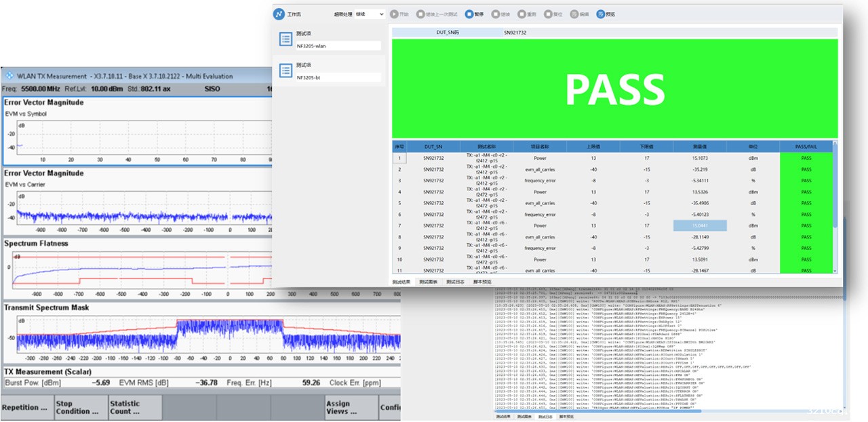Click the 继续 icon next to 暂停
Viewport: 868px width, 422px height.
pyautogui.click(x=494, y=14)
